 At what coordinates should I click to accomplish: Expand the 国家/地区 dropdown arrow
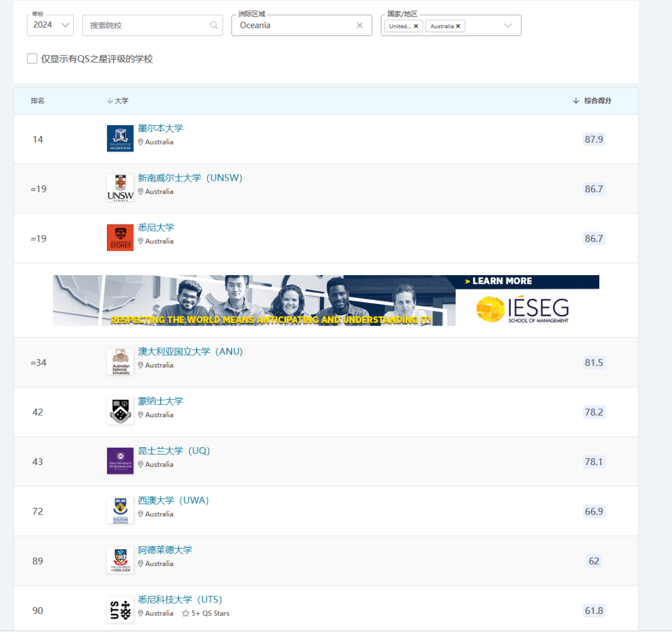[x=508, y=26]
